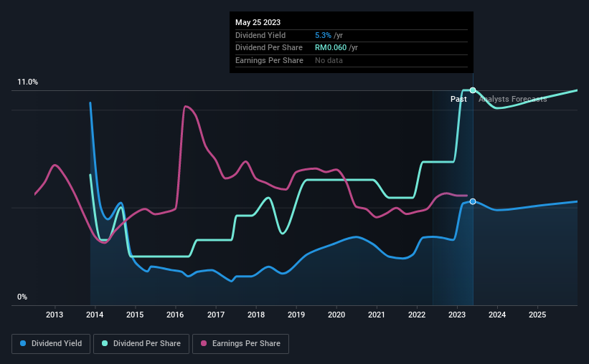The width and height of the screenshot is (589, 364).
Task: Click the 2019 x-axis label
Action: click(x=296, y=315)
